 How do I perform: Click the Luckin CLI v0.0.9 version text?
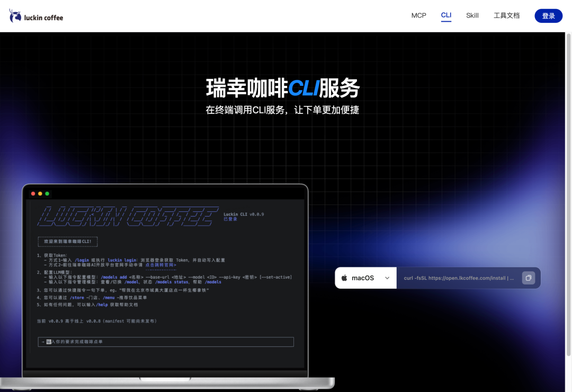click(244, 214)
